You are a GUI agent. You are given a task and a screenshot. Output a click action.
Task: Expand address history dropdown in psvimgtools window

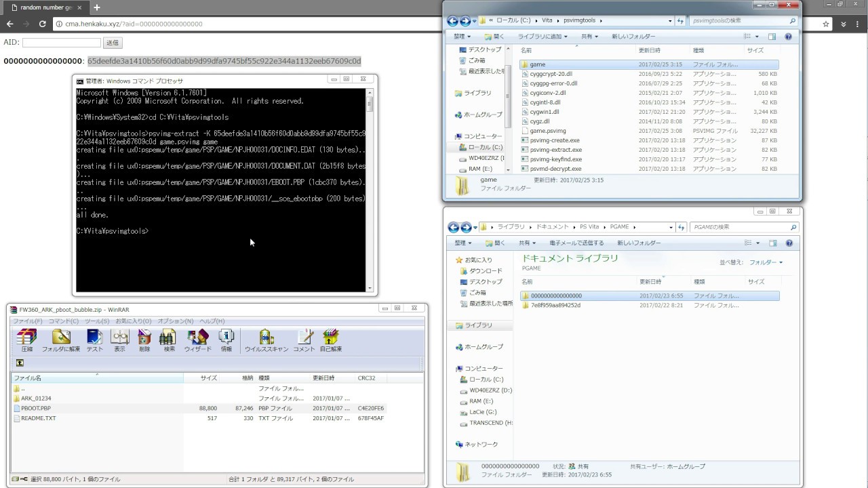tap(671, 21)
